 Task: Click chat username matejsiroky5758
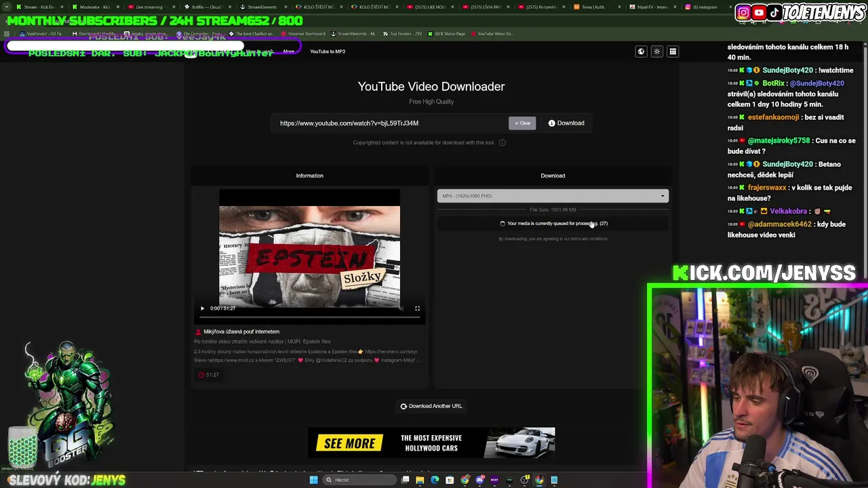(778, 140)
